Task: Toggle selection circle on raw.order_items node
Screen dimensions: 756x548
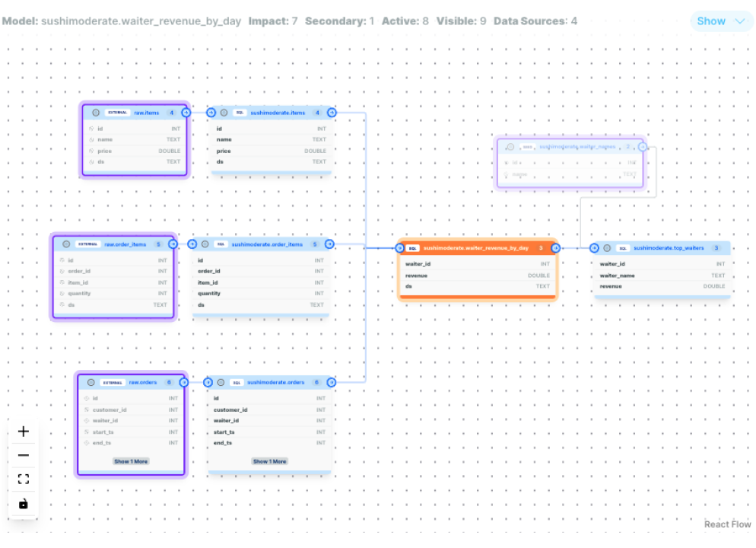Action: click(x=66, y=244)
